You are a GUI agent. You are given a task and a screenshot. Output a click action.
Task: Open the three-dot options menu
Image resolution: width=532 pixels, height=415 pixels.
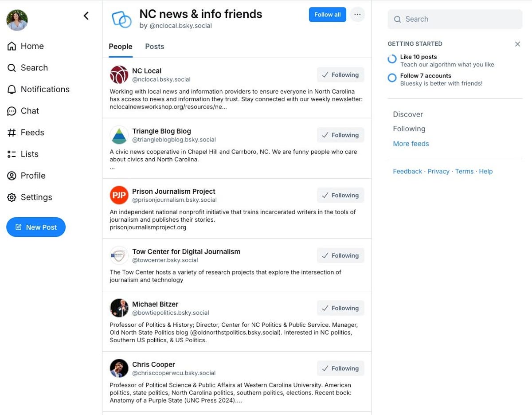[x=357, y=15]
